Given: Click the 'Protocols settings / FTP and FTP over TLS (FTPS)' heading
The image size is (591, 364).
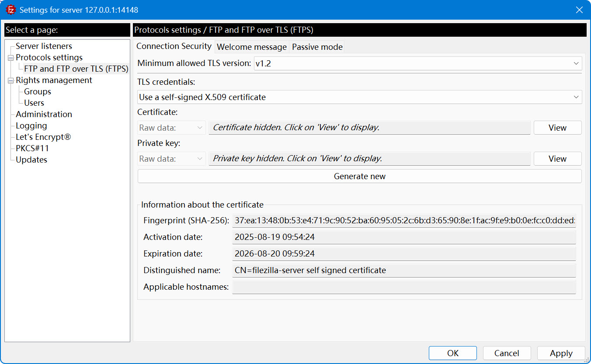Looking at the screenshot, I should 224,30.
